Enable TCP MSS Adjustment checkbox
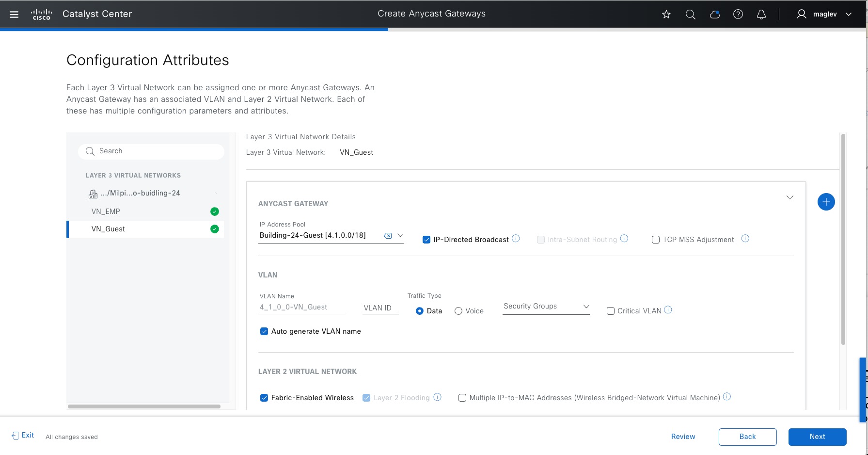The image size is (868, 455). pyautogui.click(x=656, y=240)
